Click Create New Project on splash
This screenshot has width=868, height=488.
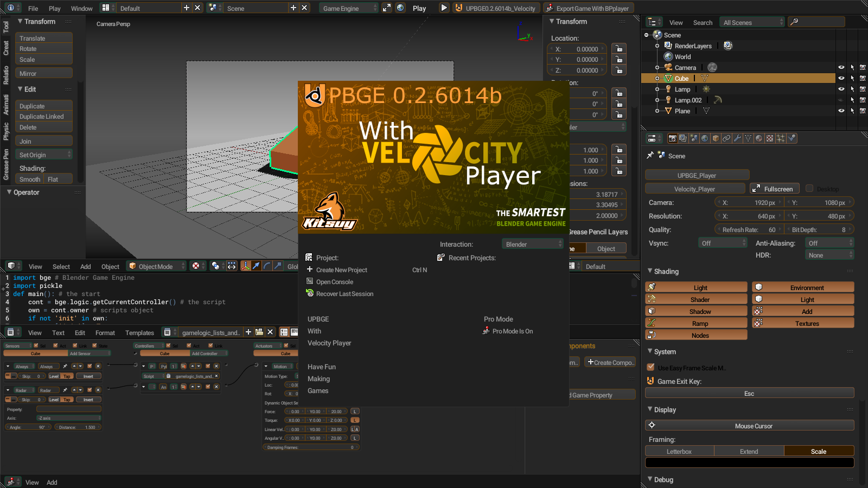tap(342, 269)
